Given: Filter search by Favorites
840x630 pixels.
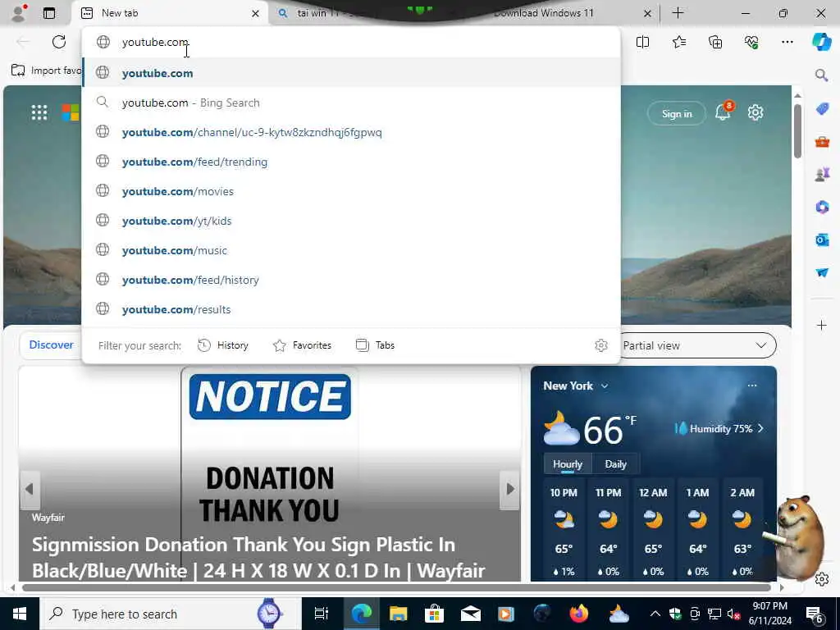Looking at the screenshot, I should click(x=302, y=345).
